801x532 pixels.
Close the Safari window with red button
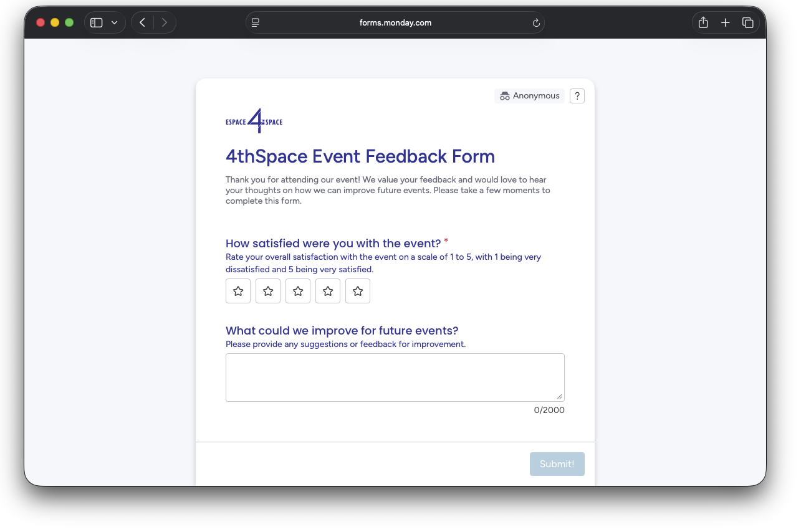point(41,22)
